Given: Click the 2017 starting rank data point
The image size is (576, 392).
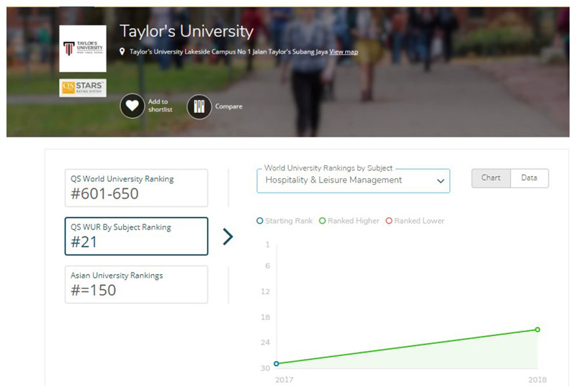Looking at the screenshot, I should click(x=276, y=364).
